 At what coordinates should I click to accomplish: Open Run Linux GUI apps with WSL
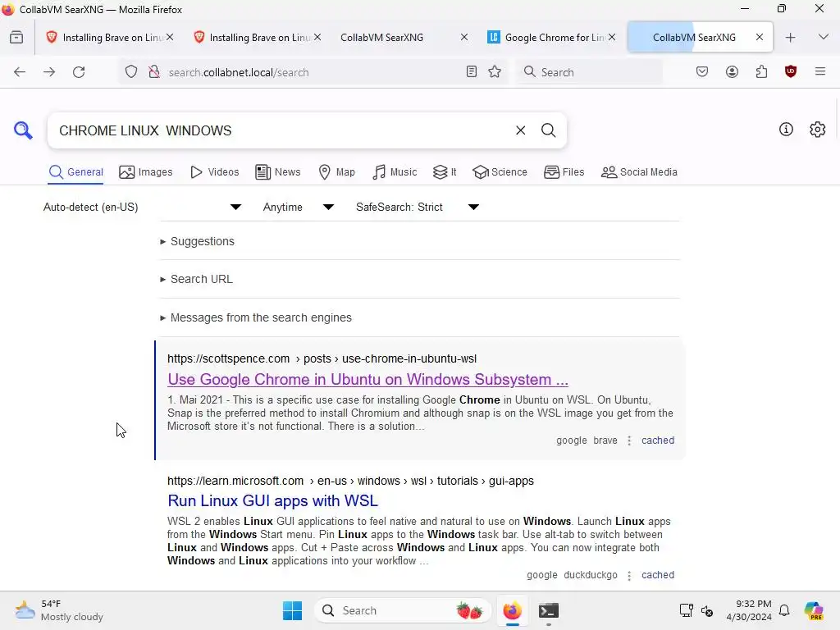272,500
